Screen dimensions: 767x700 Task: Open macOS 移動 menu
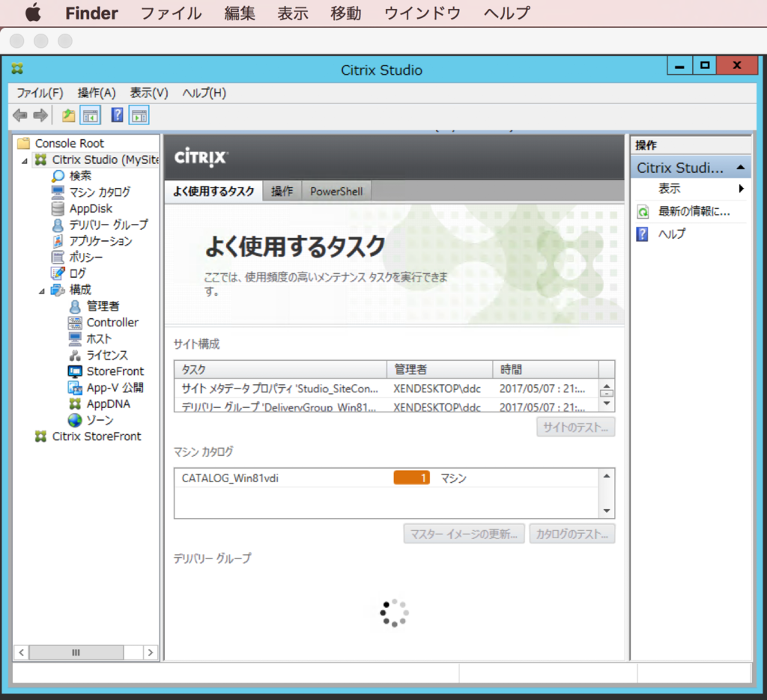click(346, 13)
